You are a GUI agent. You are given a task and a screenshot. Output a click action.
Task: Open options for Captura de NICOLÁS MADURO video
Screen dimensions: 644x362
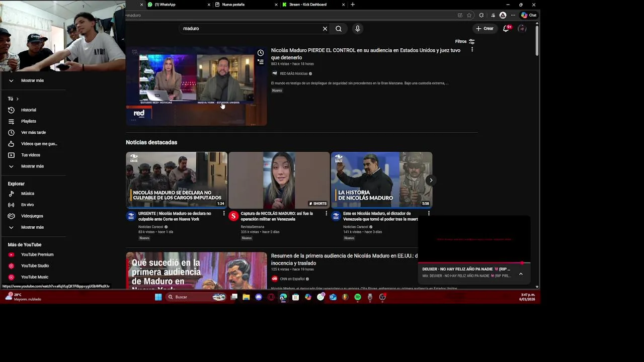[326, 214]
